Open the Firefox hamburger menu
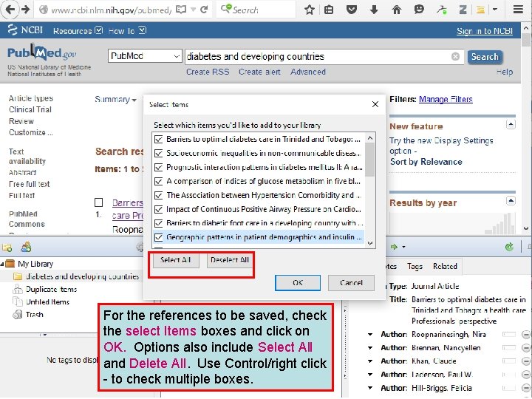Screen dimensions: 532x399 pyautogui.click(x=518, y=10)
